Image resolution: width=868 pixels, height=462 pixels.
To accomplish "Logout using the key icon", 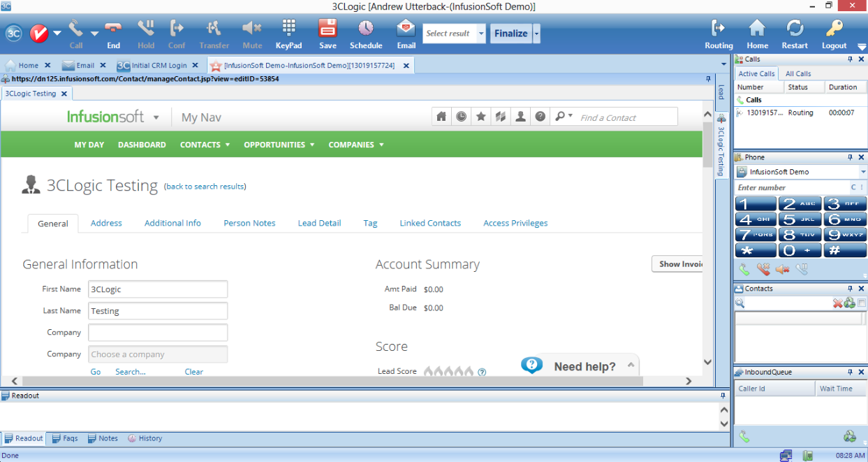I will [834, 29].
